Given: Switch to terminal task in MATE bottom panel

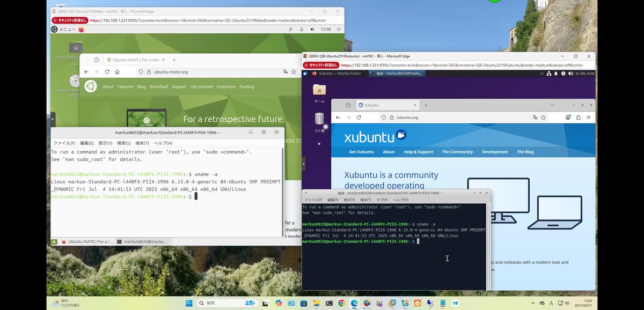Looking at the screenshot, I should 142,242.
